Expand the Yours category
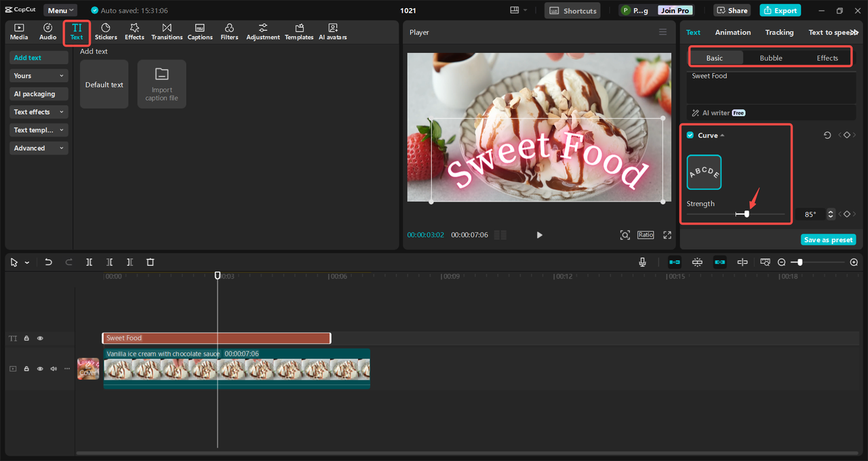The image size is (868, 461). tap(39, 76)
